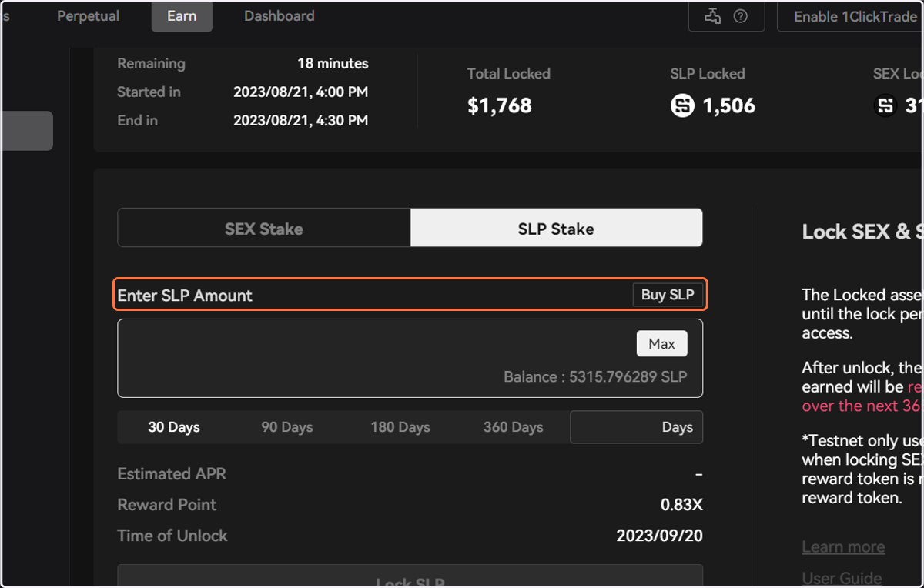924x588 pixels.
Task: Select 360 Days lock period
Action: coord(514,427)
